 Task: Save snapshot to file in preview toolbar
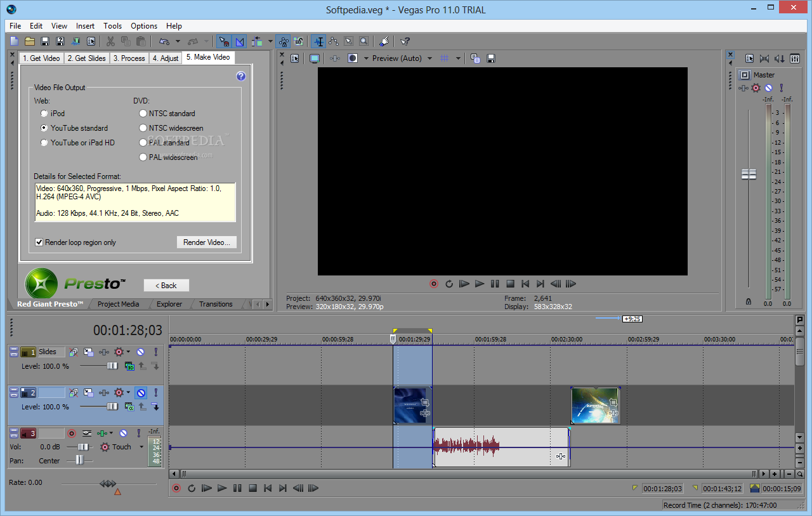[x=490, y=58]
